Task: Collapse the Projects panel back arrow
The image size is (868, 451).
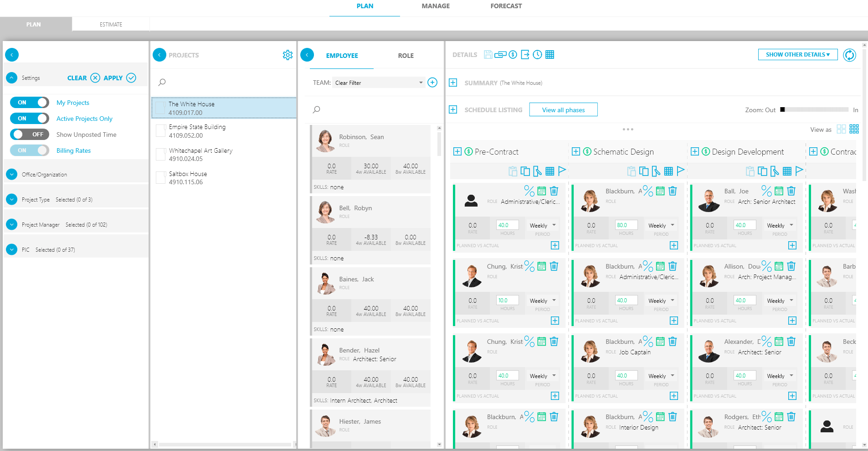Action: (x=159, y=55)
